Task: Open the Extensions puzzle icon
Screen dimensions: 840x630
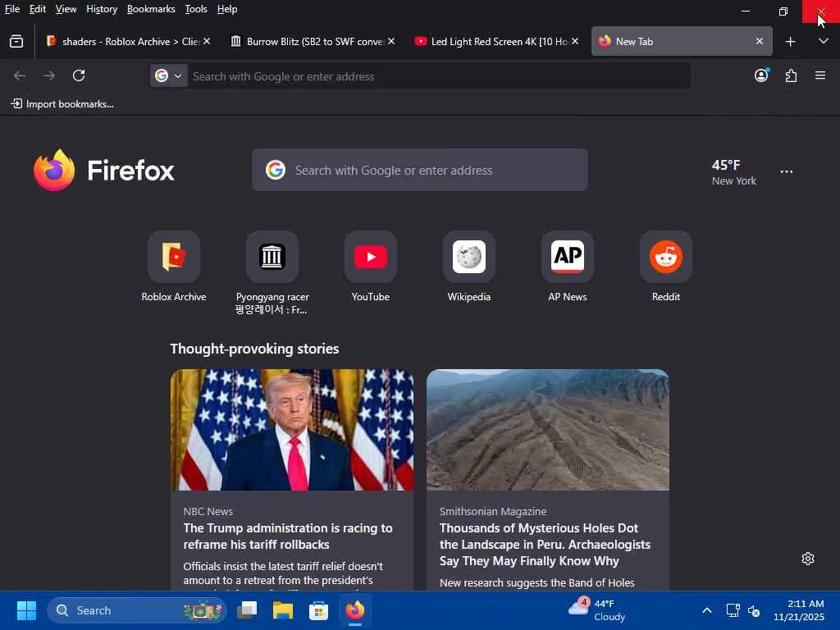Action: point(792,75)
